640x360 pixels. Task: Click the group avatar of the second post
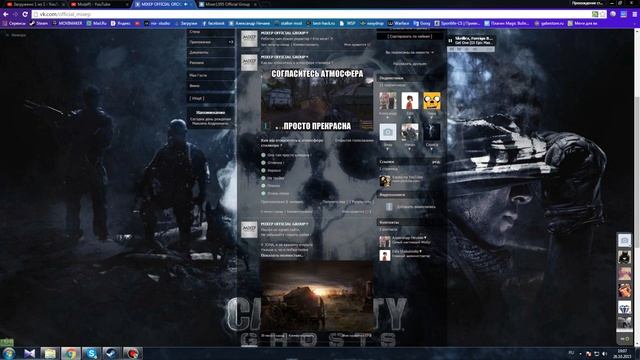pyautogui.click(x=249, y=63)
